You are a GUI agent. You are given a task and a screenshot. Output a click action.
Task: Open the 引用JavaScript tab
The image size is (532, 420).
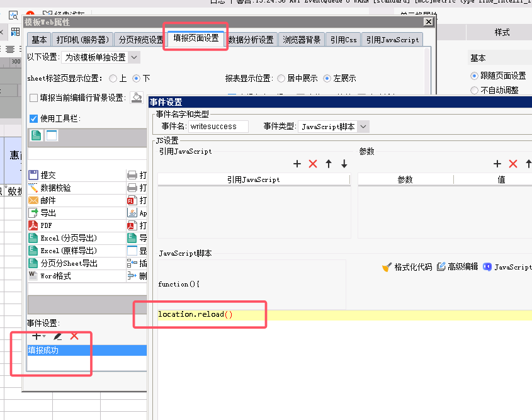(x=392, y=40)
